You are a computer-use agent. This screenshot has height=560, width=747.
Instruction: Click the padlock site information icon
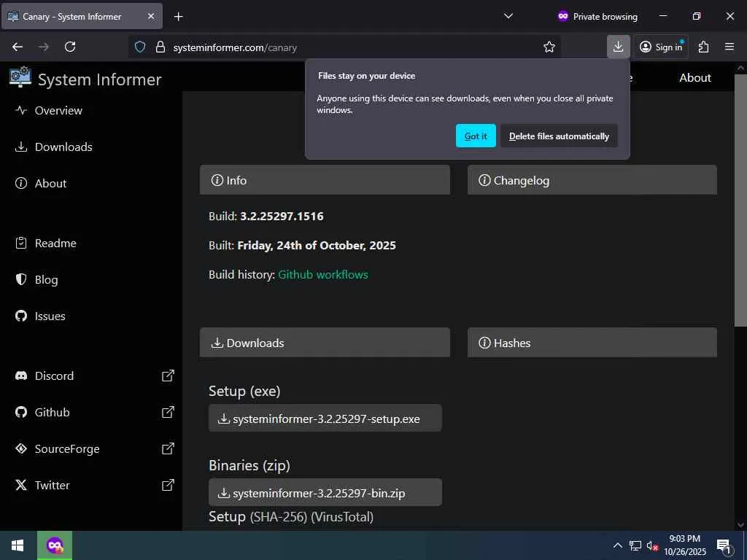(160, 47)
